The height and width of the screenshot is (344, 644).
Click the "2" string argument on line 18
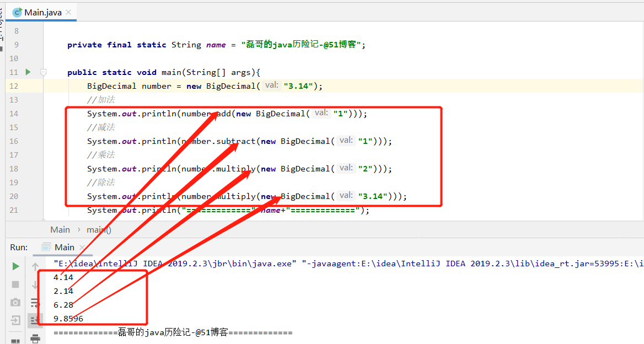[x=365, y=169]
